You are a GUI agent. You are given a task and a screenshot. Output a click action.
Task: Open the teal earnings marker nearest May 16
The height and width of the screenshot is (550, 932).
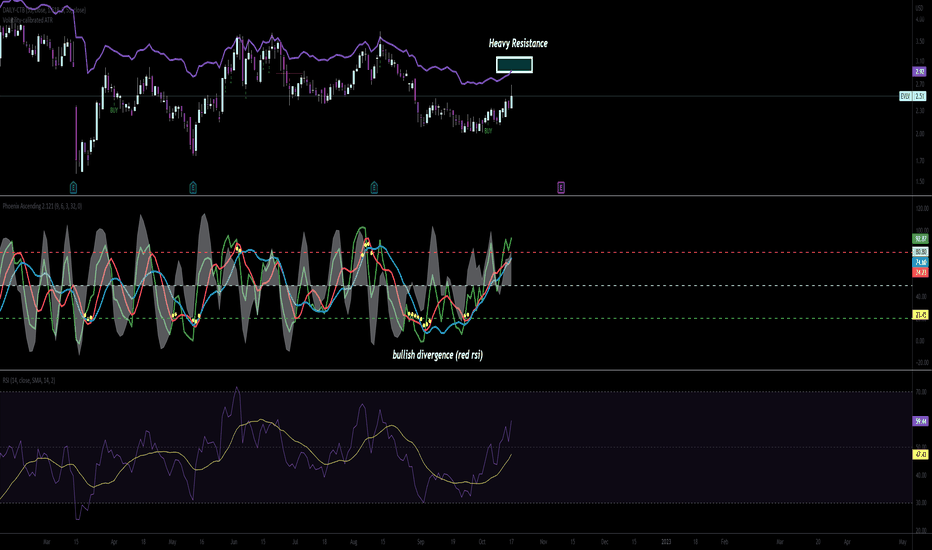(193, 188)
